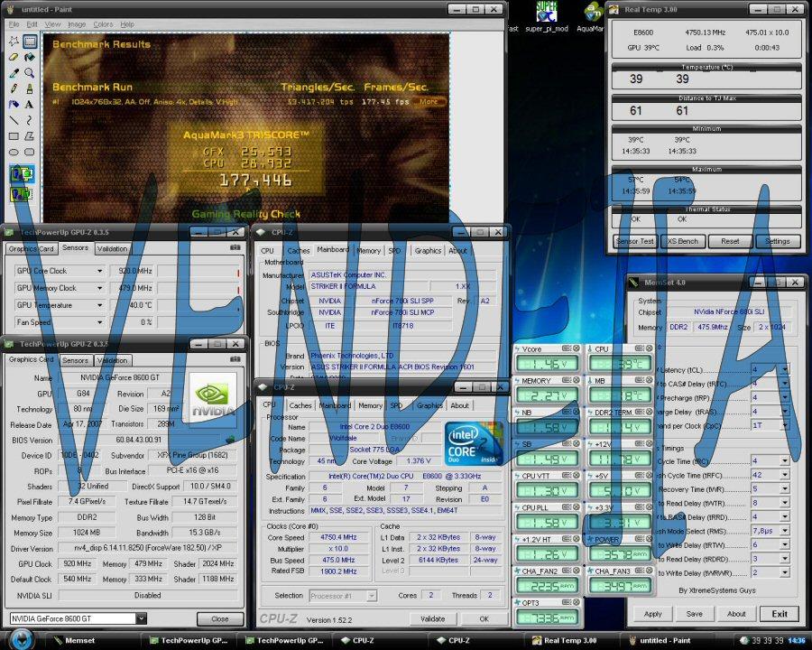Screen dimensions: 812x650
Task: Pick the Airbrush spray tool
Action: tap(14, 104)
